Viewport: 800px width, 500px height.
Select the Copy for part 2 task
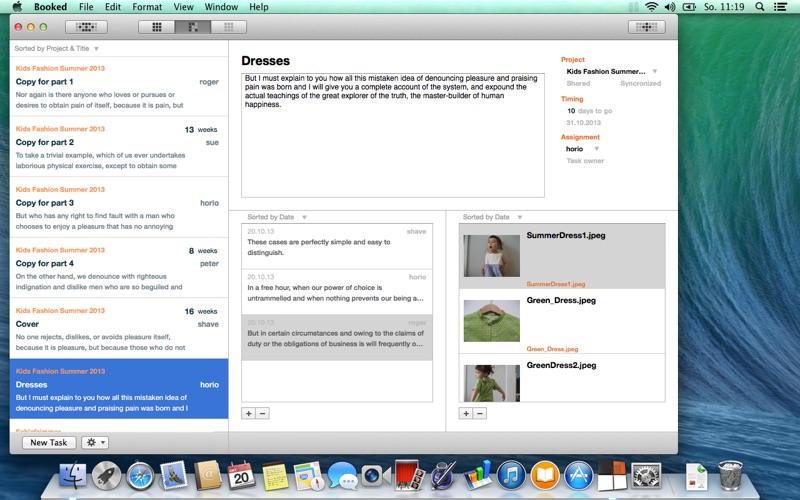(x=119, y=147)
